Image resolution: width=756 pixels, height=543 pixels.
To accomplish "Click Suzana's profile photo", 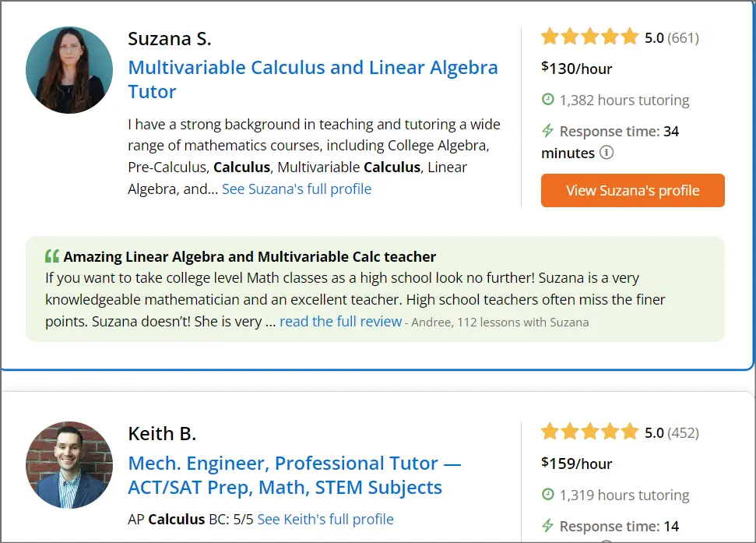I will point(69,70).
